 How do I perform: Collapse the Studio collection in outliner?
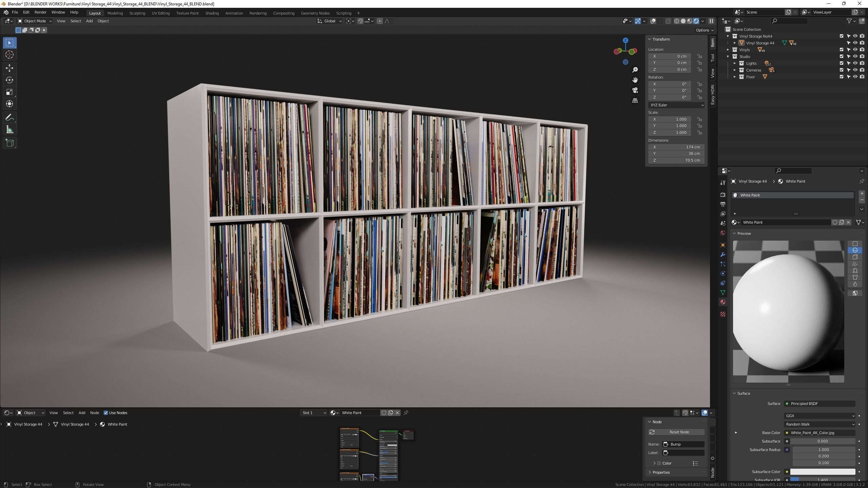coord(728,57)
